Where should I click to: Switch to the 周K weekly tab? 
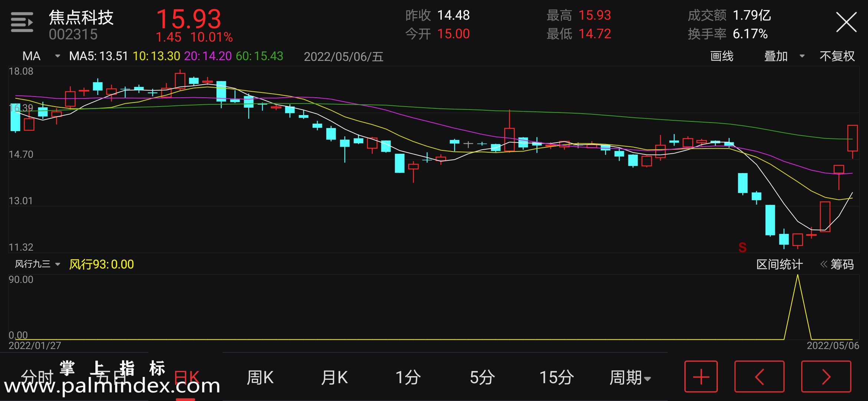pos(260,377)
